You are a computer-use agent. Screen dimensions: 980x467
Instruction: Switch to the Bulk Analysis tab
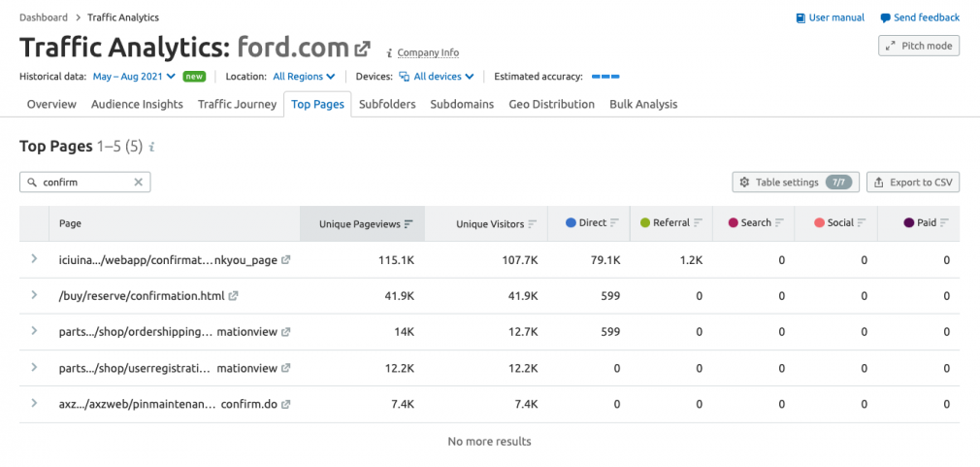coord(643,105)
